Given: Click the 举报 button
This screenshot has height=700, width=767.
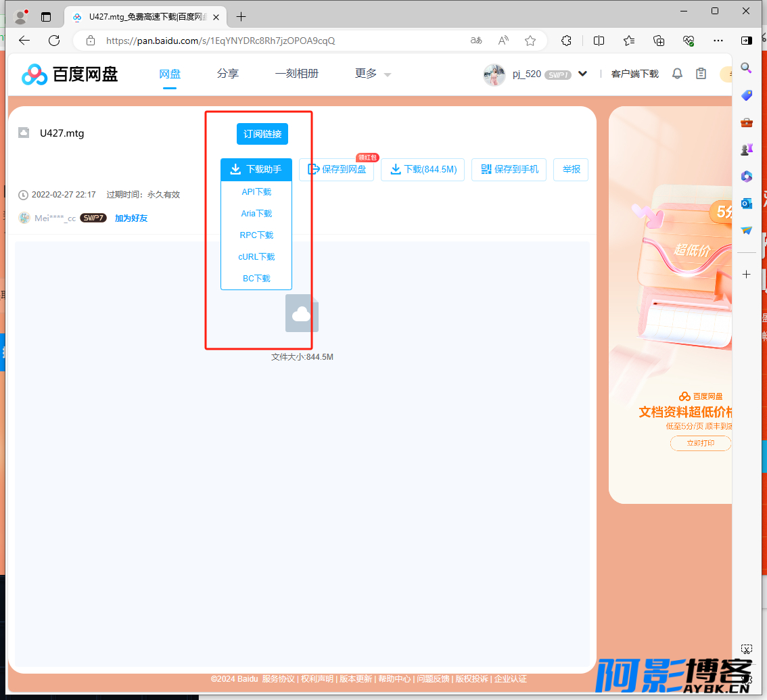Looking at the screenshot, I should tap(571, 169).
